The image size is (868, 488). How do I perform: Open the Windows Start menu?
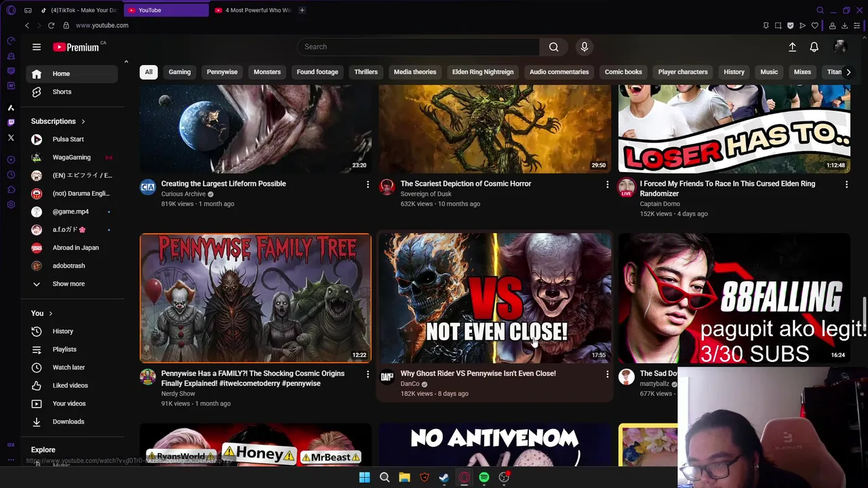click(x=364, y=477)
